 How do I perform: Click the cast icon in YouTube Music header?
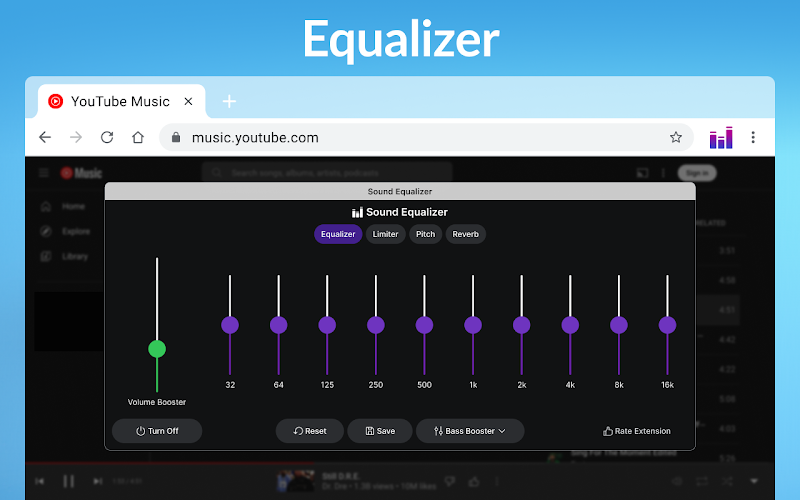coord(642,173)
